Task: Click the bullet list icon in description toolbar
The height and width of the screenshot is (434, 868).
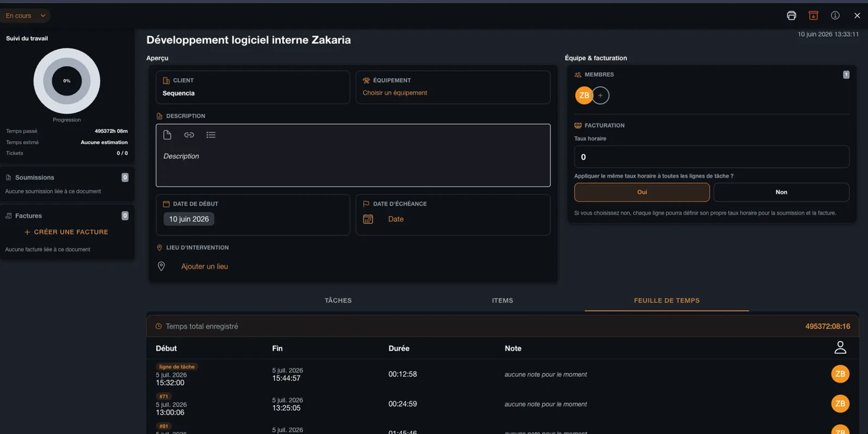Action: 211,135
